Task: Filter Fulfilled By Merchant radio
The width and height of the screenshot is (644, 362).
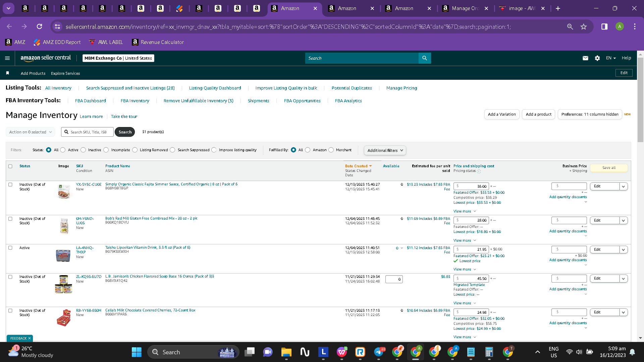Action: click(x=331, y=150)
